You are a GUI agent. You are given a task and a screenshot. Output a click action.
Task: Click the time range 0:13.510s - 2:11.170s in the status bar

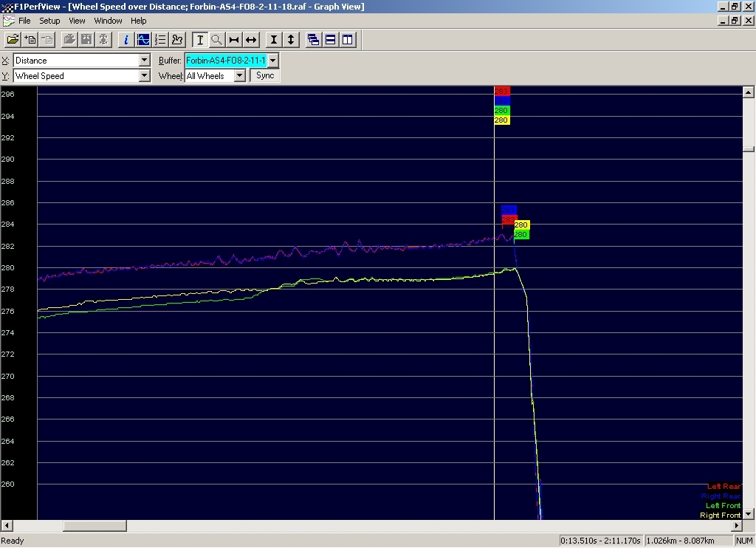tap(601, 541)
